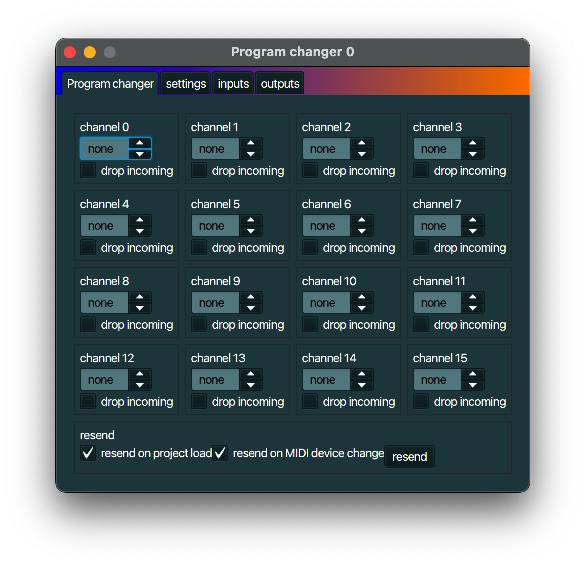Switch to the Program changer tab
Viewport: 586px width, 566px height.
point(110,83)
